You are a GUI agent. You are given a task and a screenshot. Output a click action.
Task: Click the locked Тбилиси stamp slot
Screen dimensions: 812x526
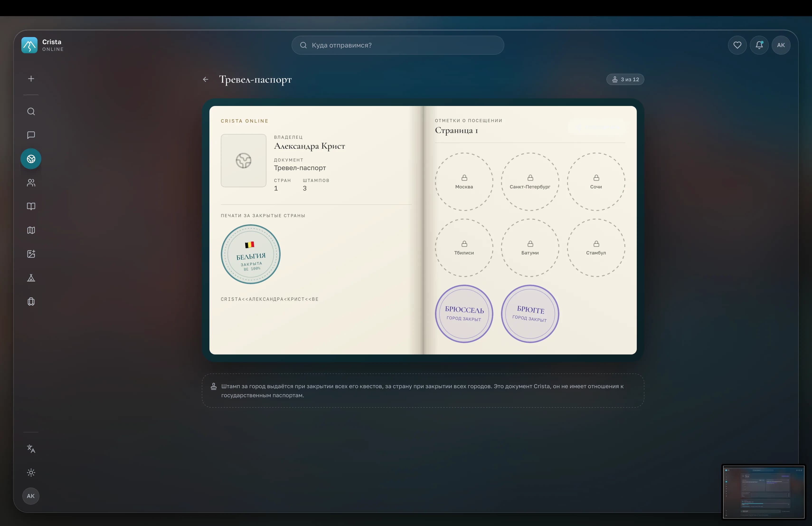point(464,248)
